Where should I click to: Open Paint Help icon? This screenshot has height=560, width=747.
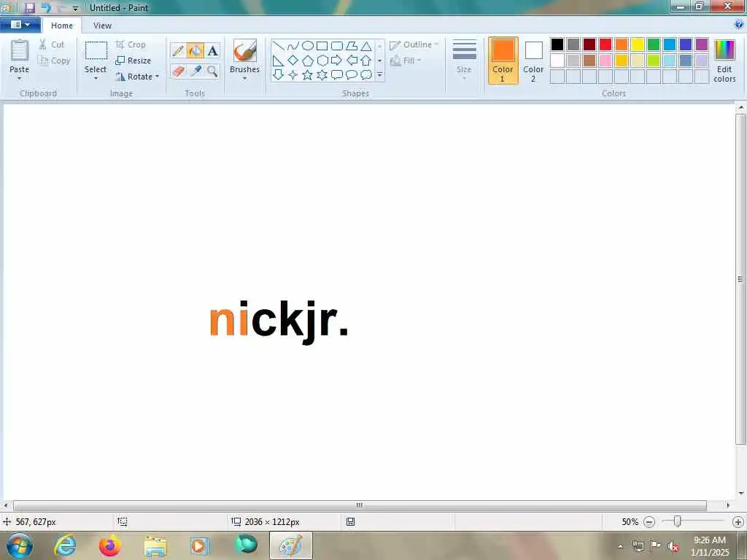pos(739,24)
